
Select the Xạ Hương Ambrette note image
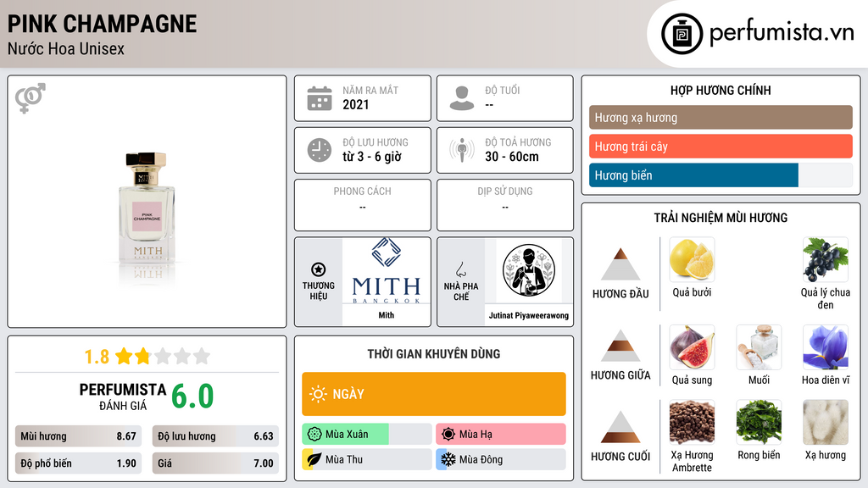[692, 423]
